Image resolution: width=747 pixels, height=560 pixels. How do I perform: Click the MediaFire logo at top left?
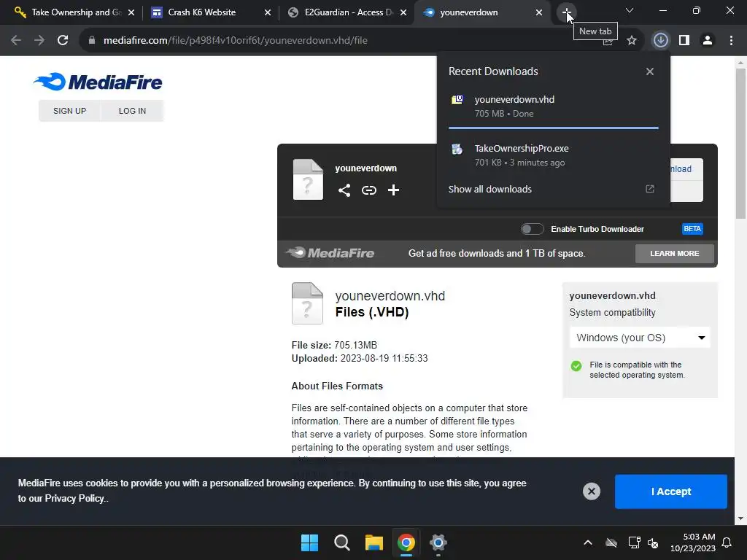(x=98, y=82)
